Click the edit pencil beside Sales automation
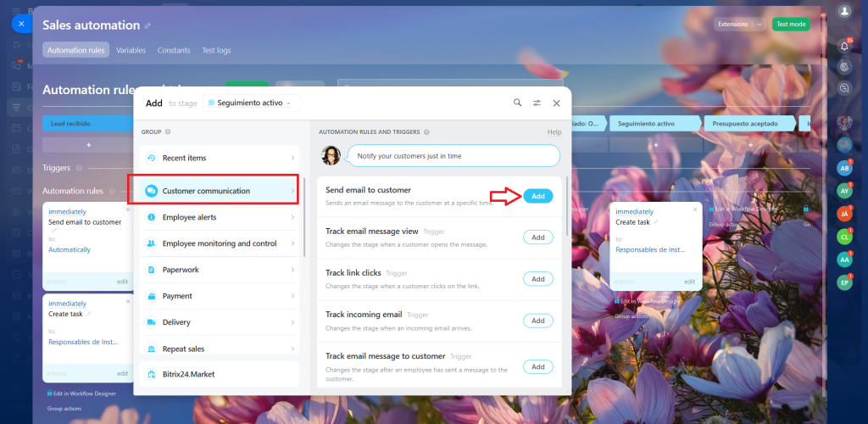This screenshot has width=868, height=424. click(147, 25)
